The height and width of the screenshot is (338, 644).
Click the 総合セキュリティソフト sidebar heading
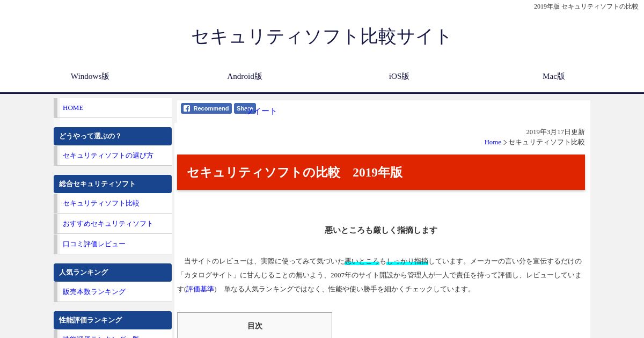click(x=113, y=184)
